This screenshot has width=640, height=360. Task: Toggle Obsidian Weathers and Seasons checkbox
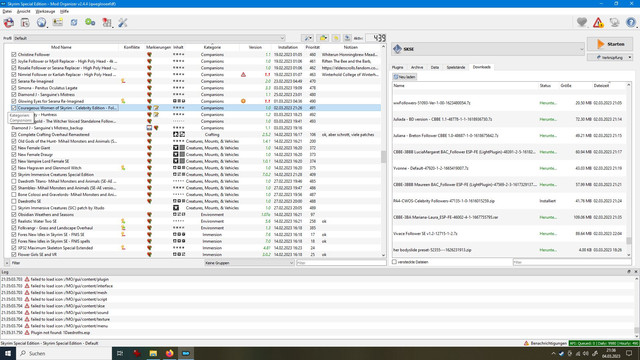pyautogui.click(x=14, y=215)
